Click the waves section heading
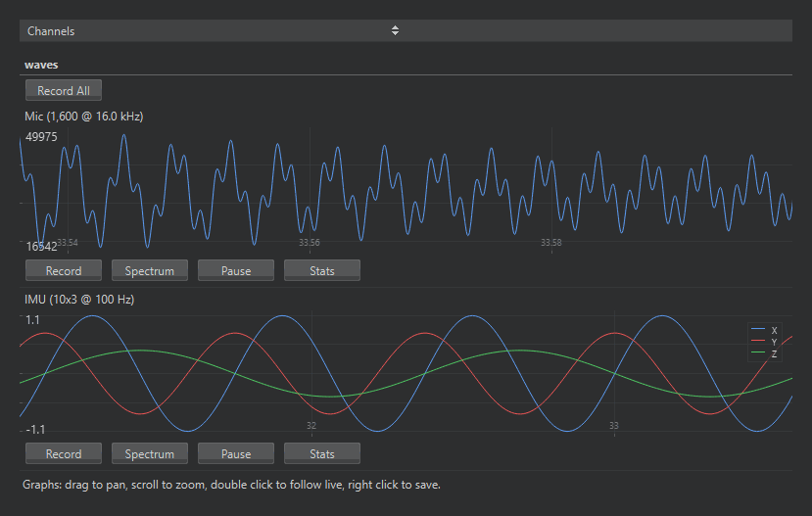The height and width of the screenshot is (516, 812). (x=41, y=65)
